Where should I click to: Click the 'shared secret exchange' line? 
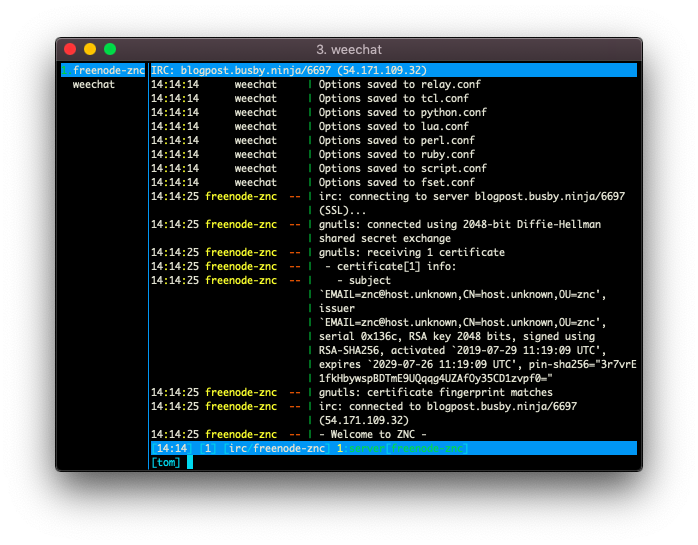(385, 239)
